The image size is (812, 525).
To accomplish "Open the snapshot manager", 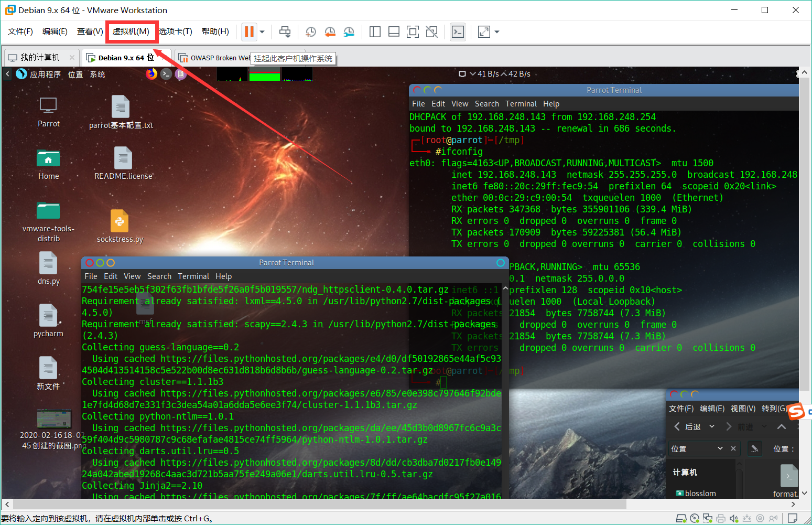I will point(349,32).
